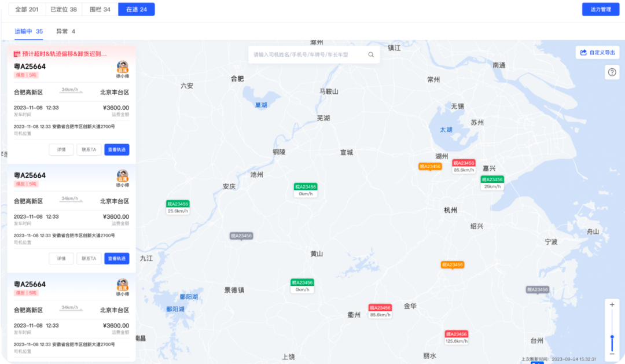625x364 pixels.
Task: Click the alert icon beside 预计超时 warning
Action: tap(17, 54)
